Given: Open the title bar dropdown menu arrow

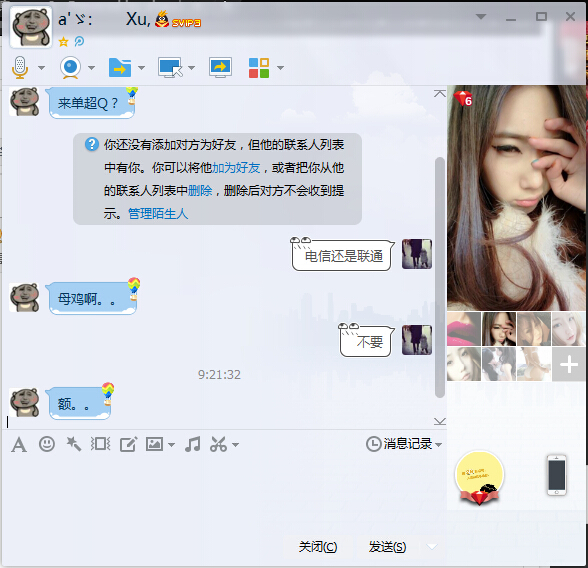Looking at the screenshot, I should click(481, 16).
